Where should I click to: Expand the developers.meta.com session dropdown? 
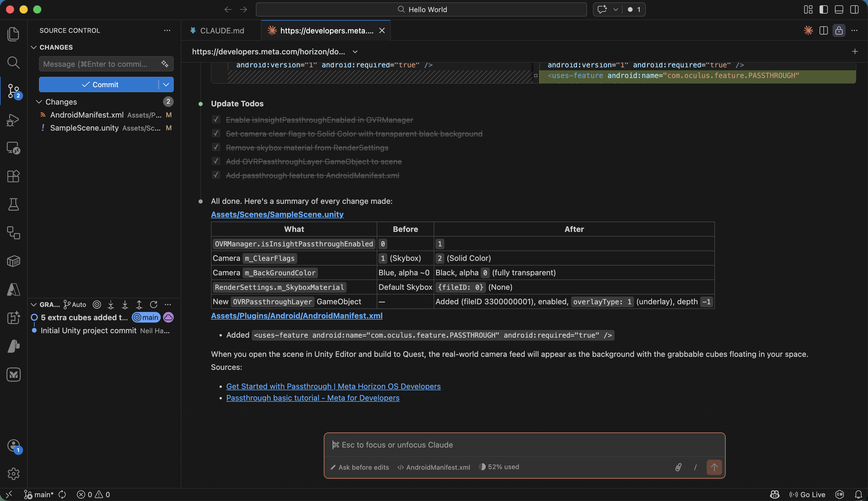click(x=355, y=52)
